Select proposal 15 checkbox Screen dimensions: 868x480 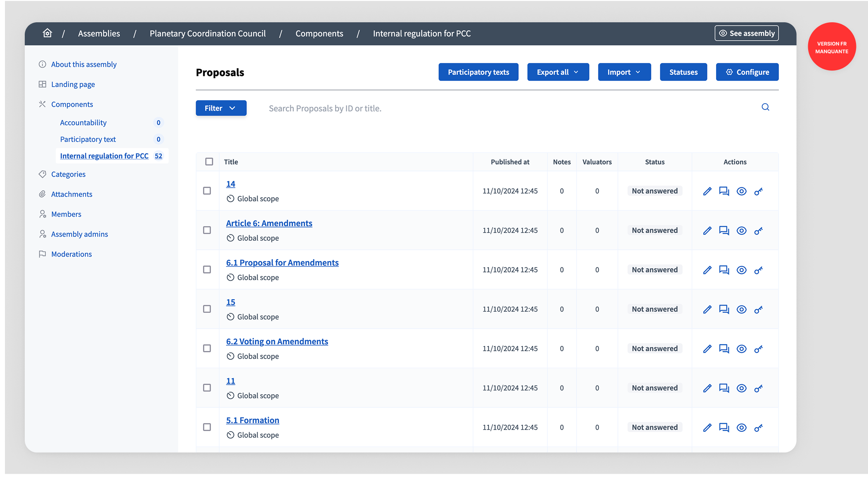click(x=207, y=309)
